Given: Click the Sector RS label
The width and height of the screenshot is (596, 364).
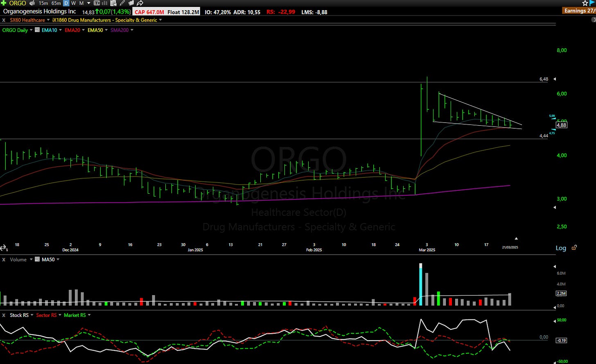Looking at the screenshot, I should pyautogui.click(x=46, y=315).
